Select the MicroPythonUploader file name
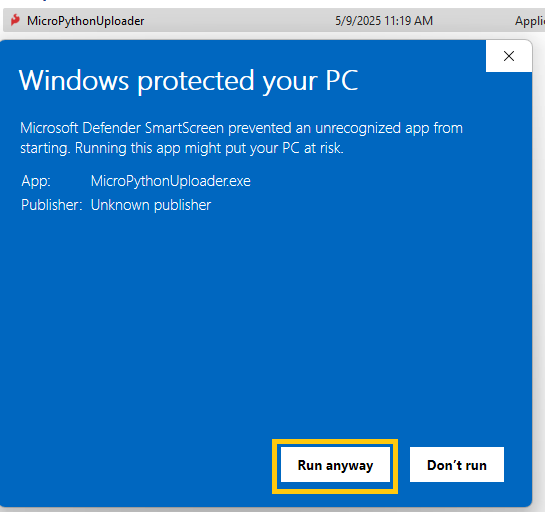Image resolution: width=545 pixels, height=512 pixels. tap(86, 21)
